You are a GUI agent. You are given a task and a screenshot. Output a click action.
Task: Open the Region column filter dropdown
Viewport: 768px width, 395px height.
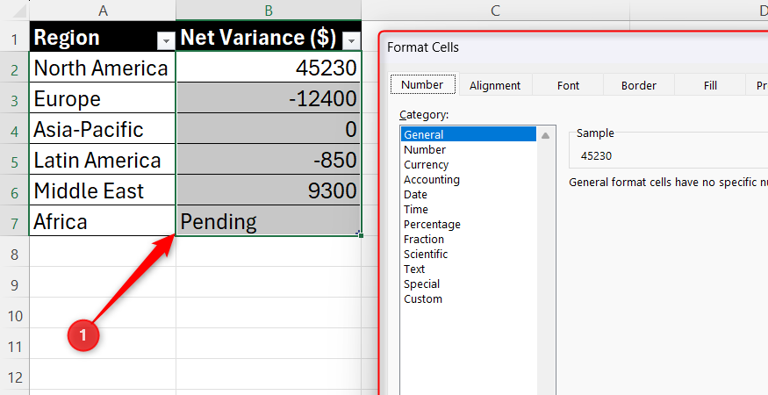point(167,41)
